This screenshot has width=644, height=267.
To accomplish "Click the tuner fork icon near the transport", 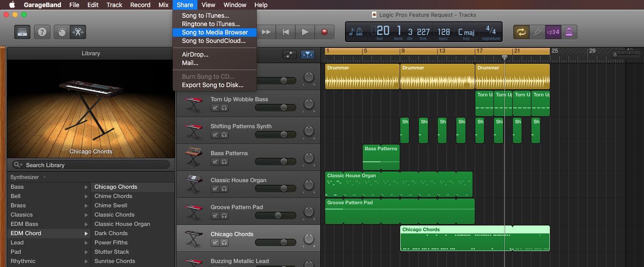I will point(538,32).
